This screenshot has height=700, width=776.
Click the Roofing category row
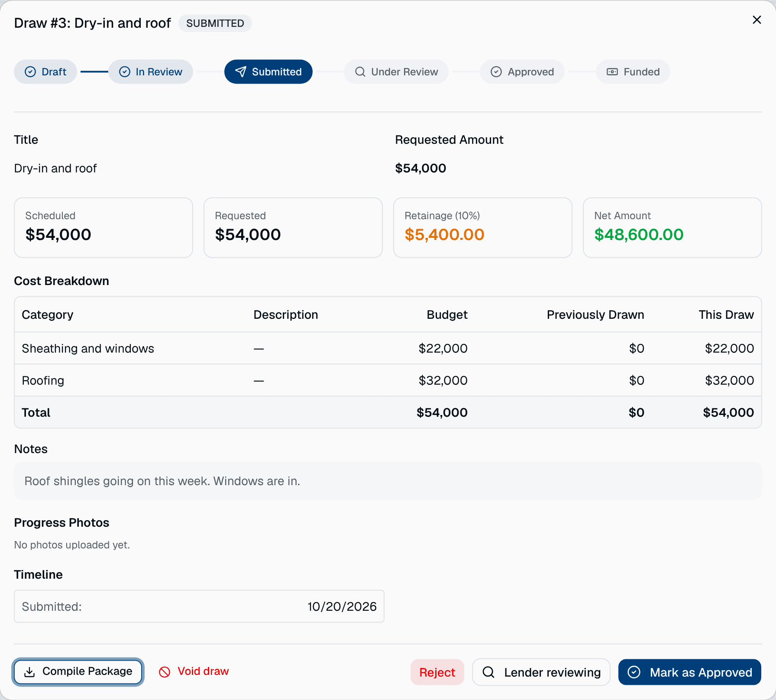[x=388, y=380]
